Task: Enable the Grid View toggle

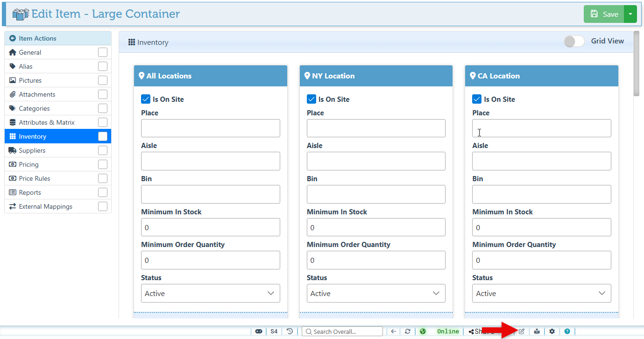Action: coord(574,42)
